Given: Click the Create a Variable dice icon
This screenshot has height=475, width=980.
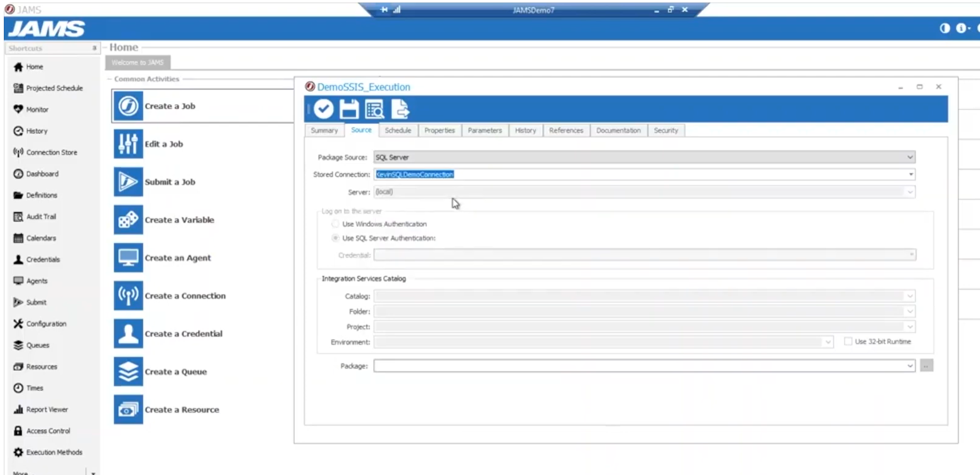Looking at the screenshot, I should (128, 220).
